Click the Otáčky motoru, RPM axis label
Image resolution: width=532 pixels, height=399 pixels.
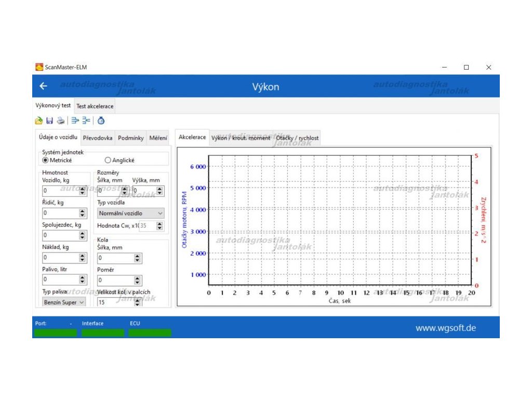click(x=184, y=220)
